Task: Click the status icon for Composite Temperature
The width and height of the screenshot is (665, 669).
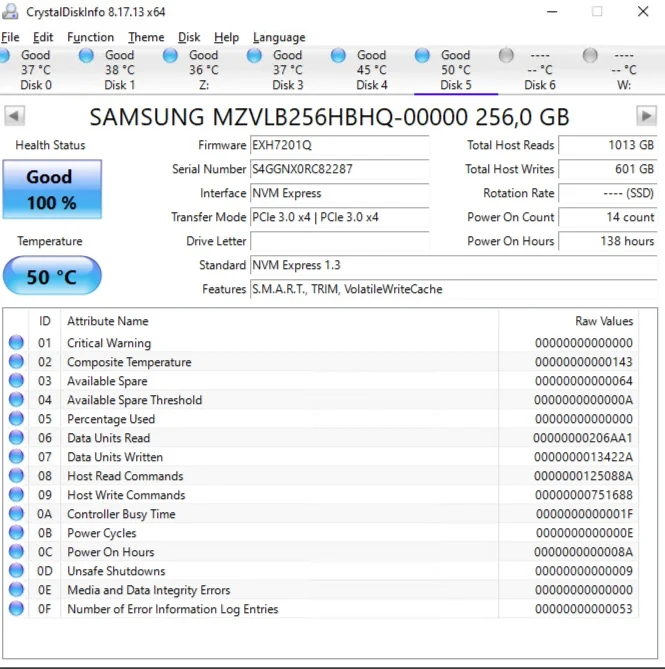Action: pyautogui.click(x=16, y=362)
